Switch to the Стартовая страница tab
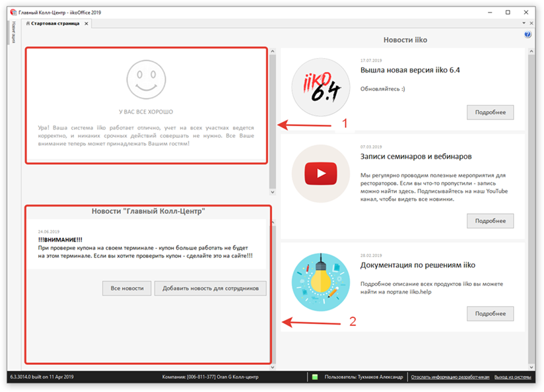 point(55,24)
